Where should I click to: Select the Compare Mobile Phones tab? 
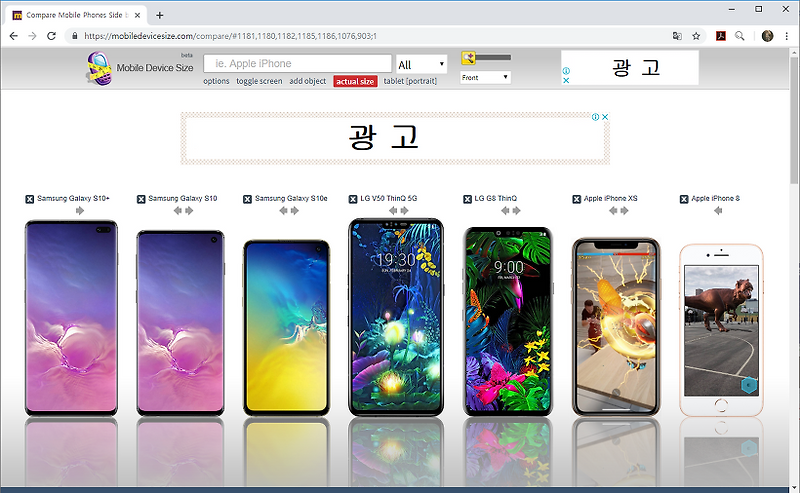tap(76, 15)
